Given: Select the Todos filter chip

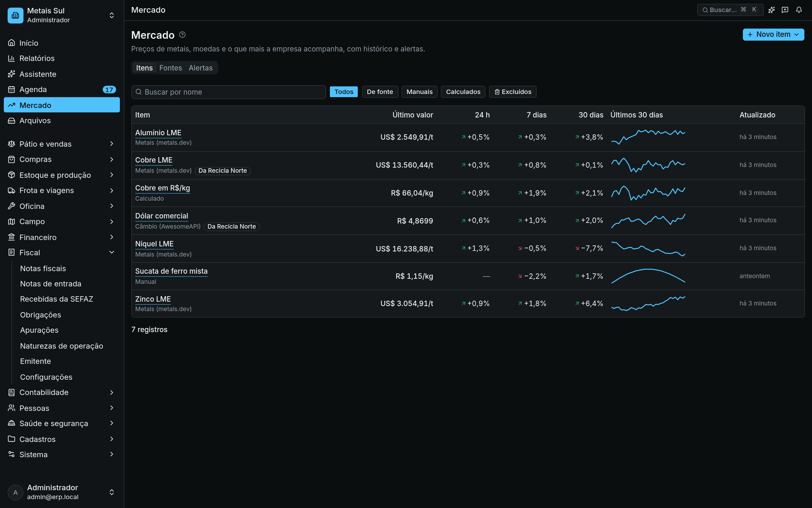Looking at the screenshot, I should 344,92.
